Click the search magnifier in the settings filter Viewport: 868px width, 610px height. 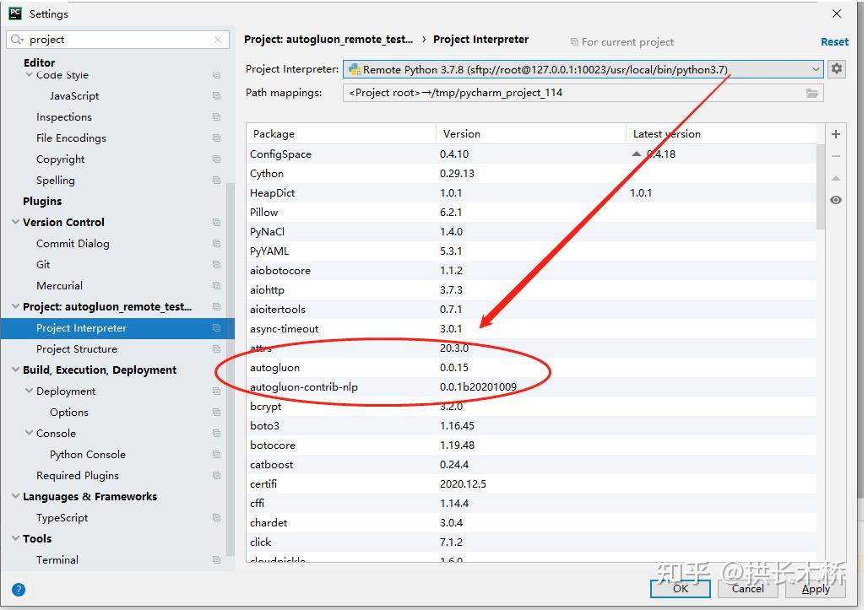pos(14,39)
